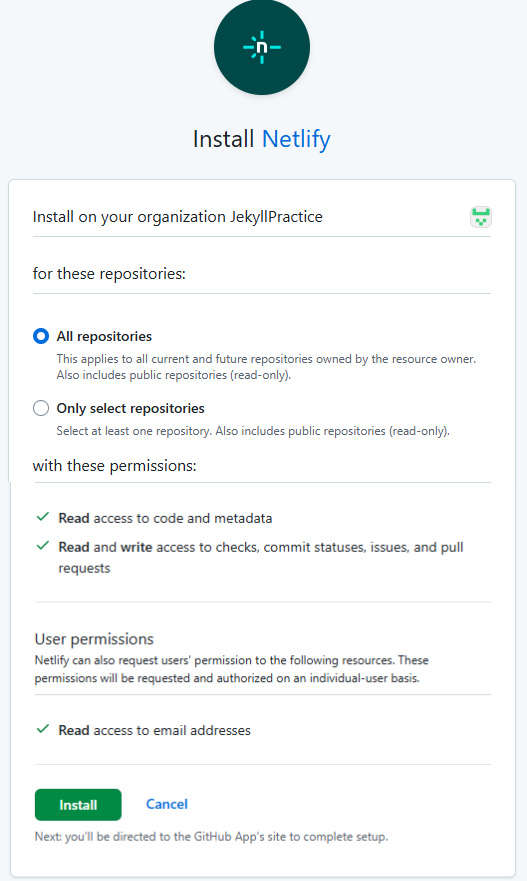Click the round Netlify logo at top
The height and width of the screenshot is (881, 527).
click(x=261, y=47)
